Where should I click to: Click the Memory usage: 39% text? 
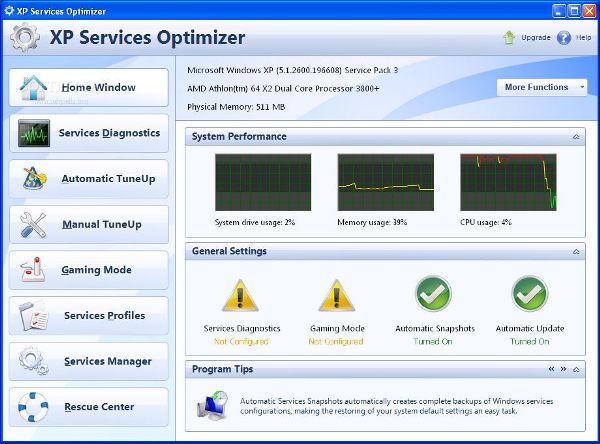[x=372, y=222]
